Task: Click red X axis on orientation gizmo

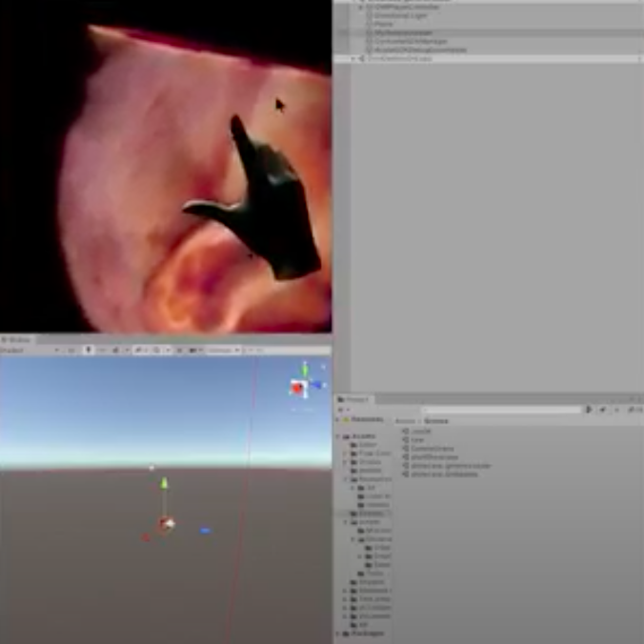Action: point(297,388)
